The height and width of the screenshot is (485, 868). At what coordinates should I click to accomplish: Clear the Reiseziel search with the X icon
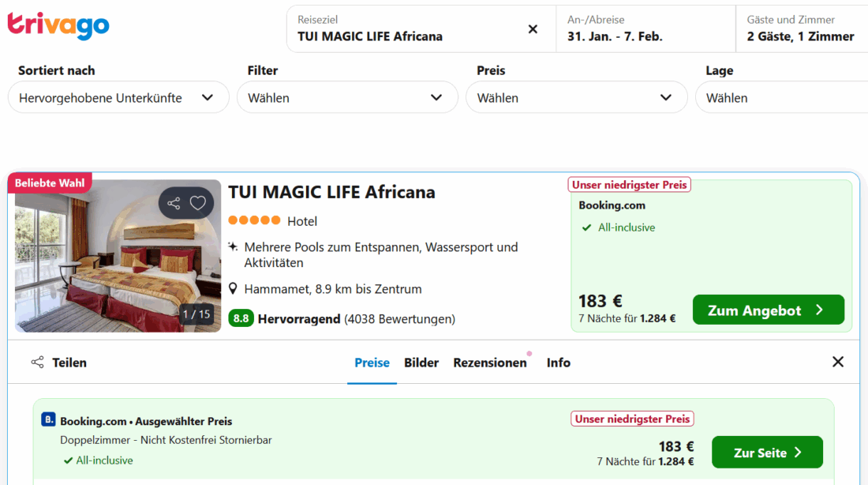coord(533,28)
